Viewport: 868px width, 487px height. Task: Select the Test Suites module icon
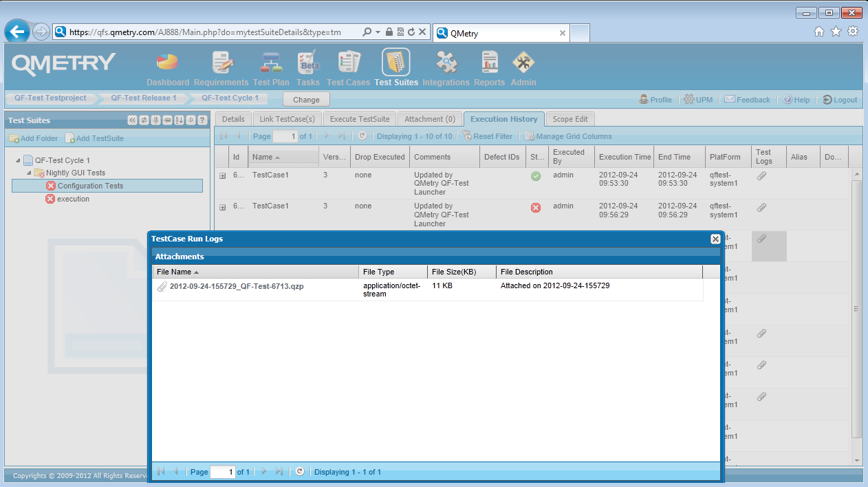(x=396, y=63)
